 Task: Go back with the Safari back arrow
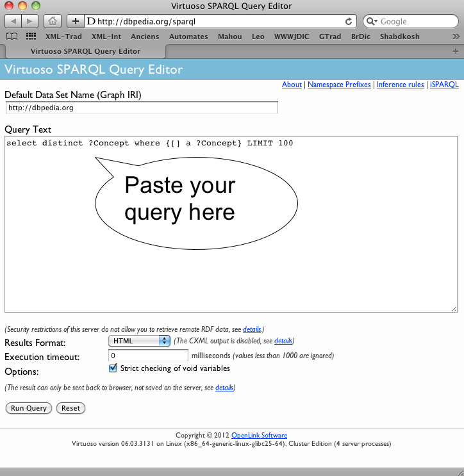13,21
